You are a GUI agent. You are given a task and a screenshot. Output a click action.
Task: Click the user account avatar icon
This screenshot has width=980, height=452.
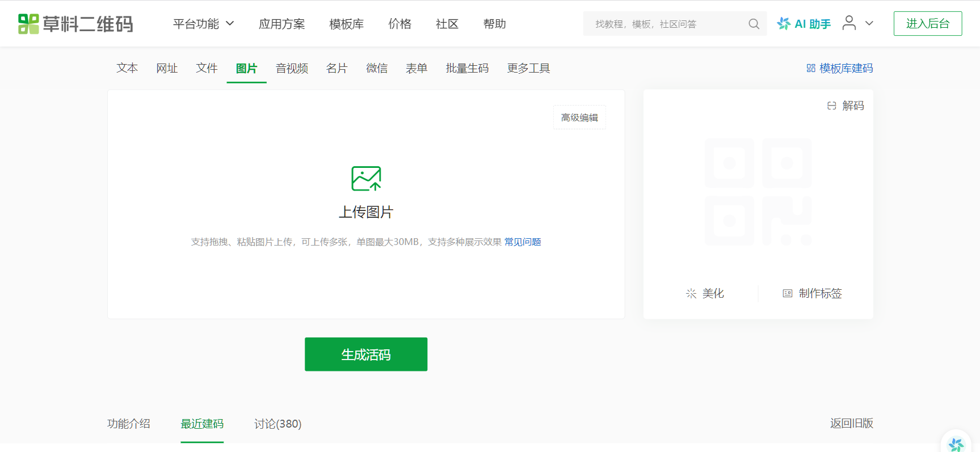coord(849,23)
